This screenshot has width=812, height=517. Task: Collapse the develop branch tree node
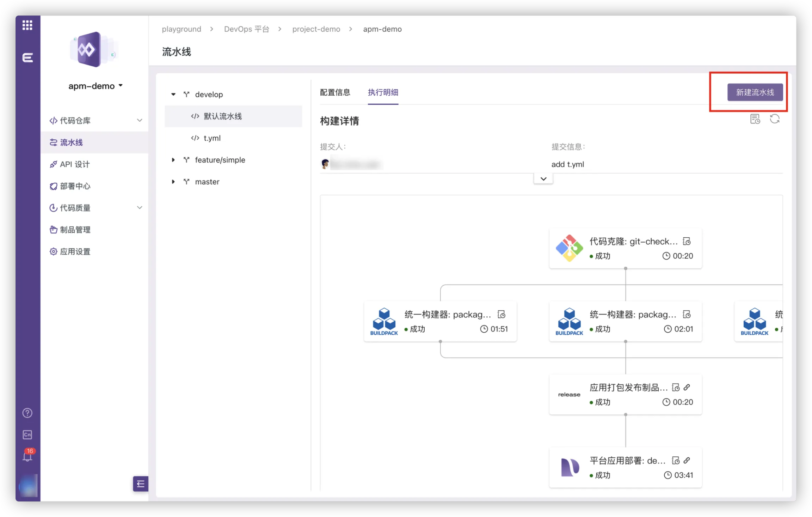(x=173, y=95)
